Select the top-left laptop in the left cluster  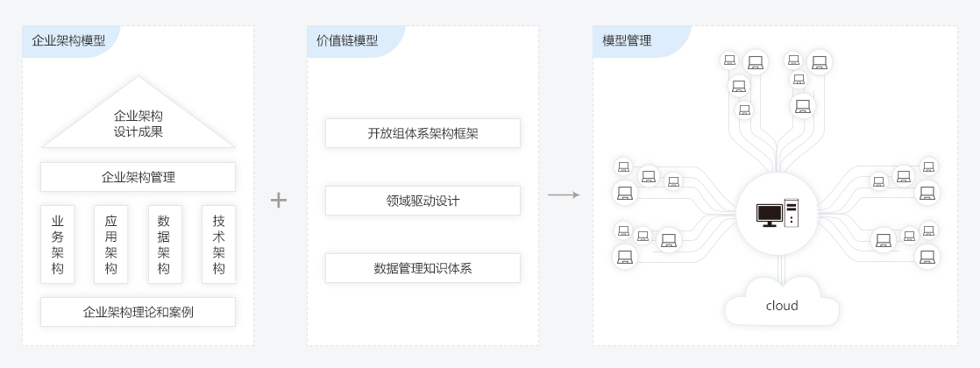point(623,166)
